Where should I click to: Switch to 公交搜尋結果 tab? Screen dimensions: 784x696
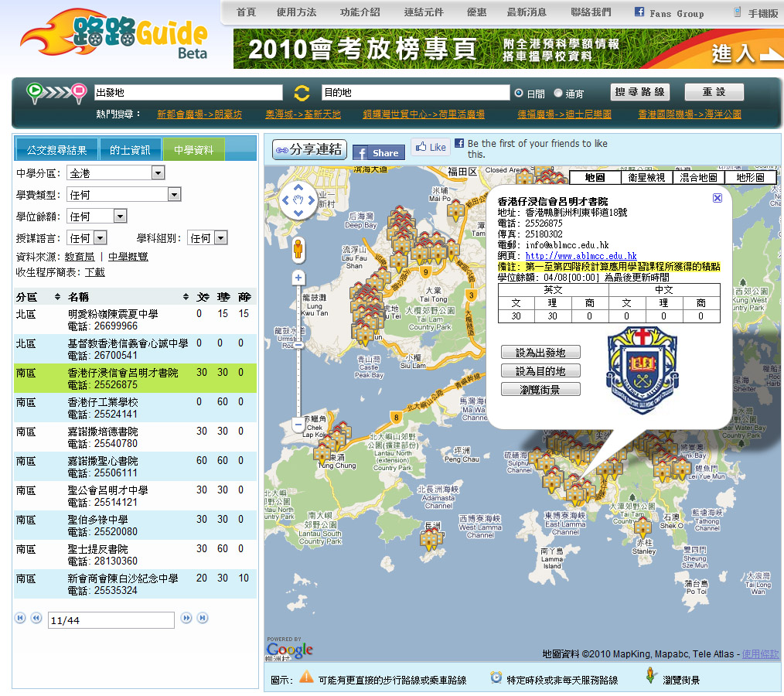point(56,149)
